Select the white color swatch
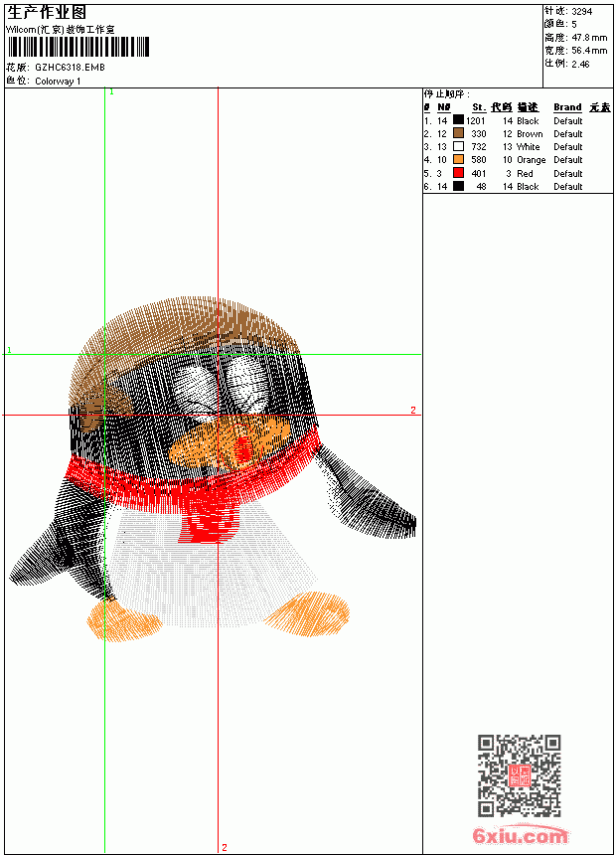The image size is (616, 855). (458, 146)
